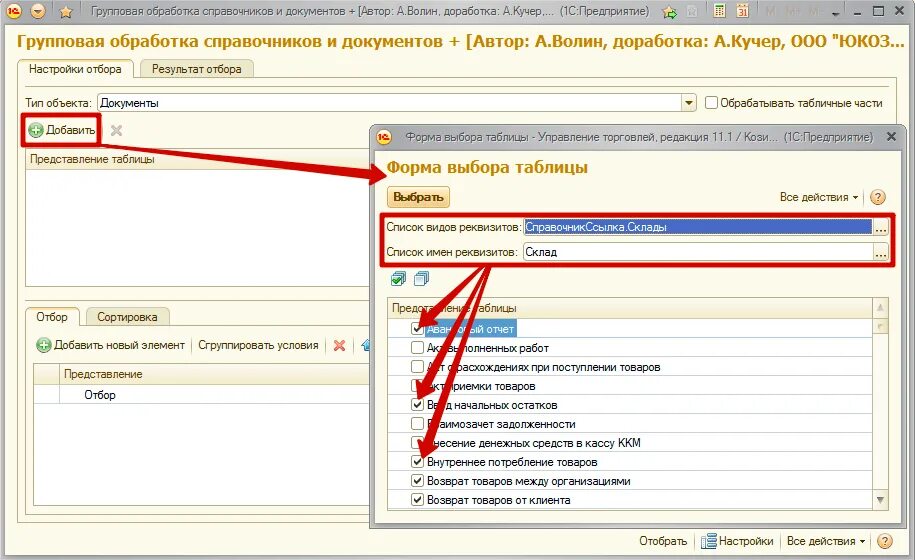The width and height of the screenshot is (915, 560).
Task: Open the title bar's round menu arrow button
Action: click(x=38, y=10)
